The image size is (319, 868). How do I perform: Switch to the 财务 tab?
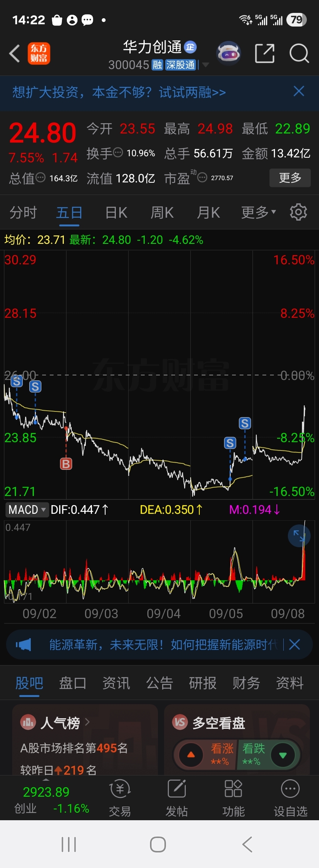[246, 683]
